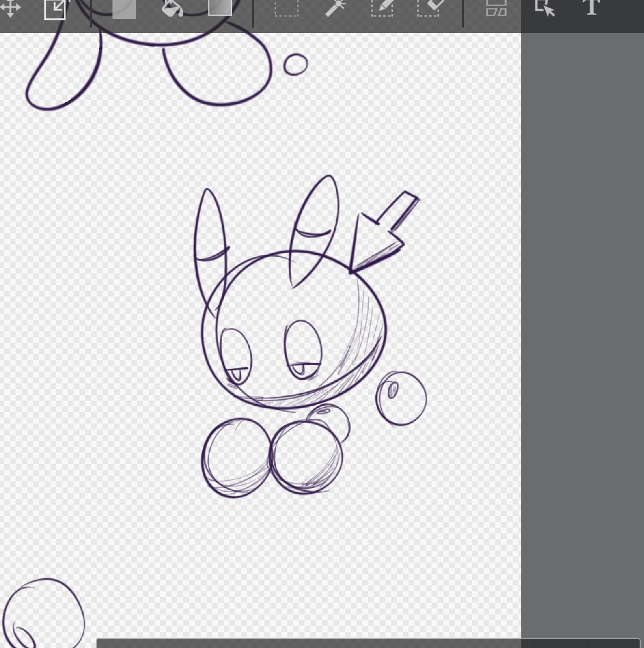Select the Select Eraser tool
The image size is (644, 648).
430,8
